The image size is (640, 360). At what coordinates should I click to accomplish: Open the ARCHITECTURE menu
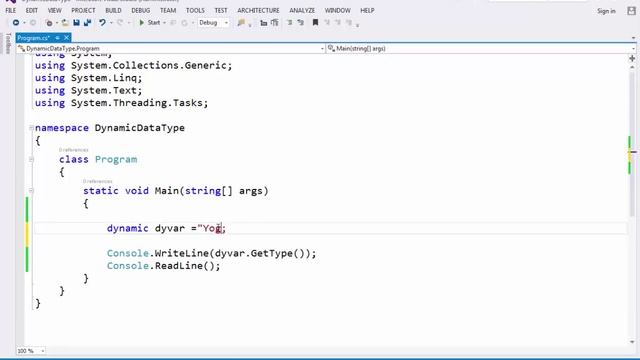point(258,10)
